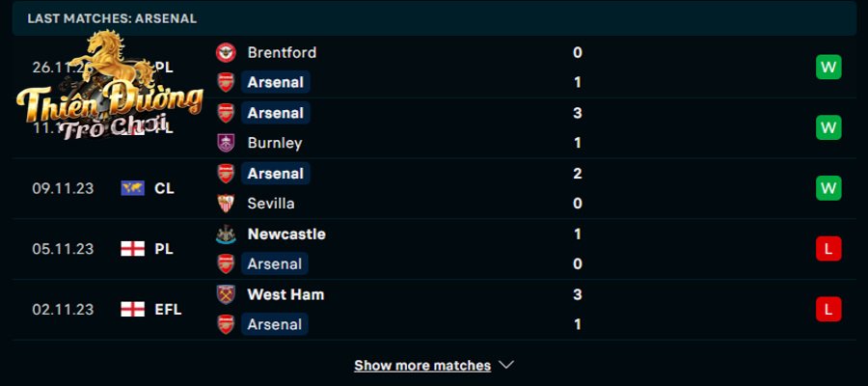Click the Burnley club crest

coord(226,143)
